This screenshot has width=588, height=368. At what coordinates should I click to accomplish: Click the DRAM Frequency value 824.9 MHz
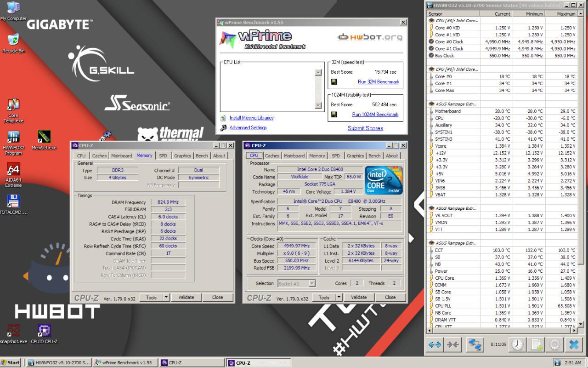click(168, 202)
